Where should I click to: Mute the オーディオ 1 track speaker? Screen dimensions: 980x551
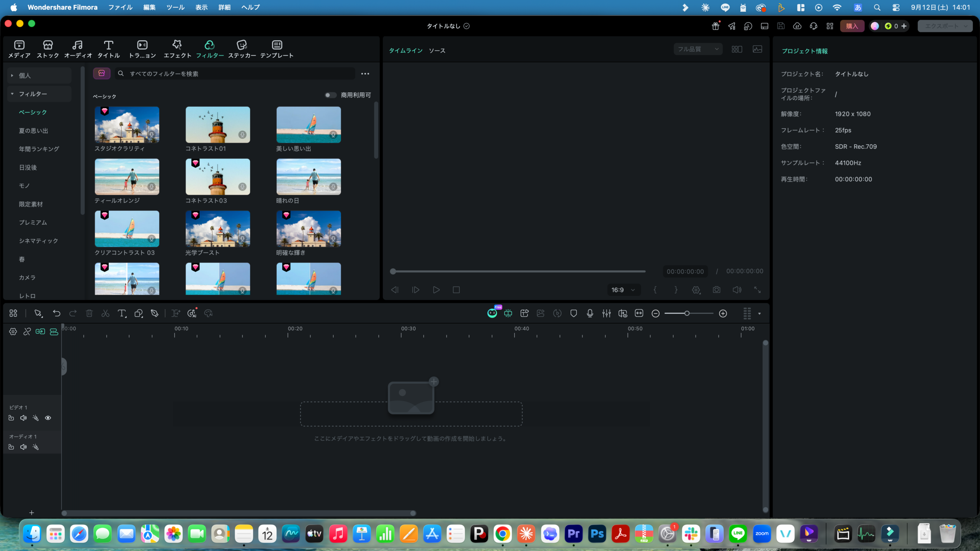(x=23, y=447)
